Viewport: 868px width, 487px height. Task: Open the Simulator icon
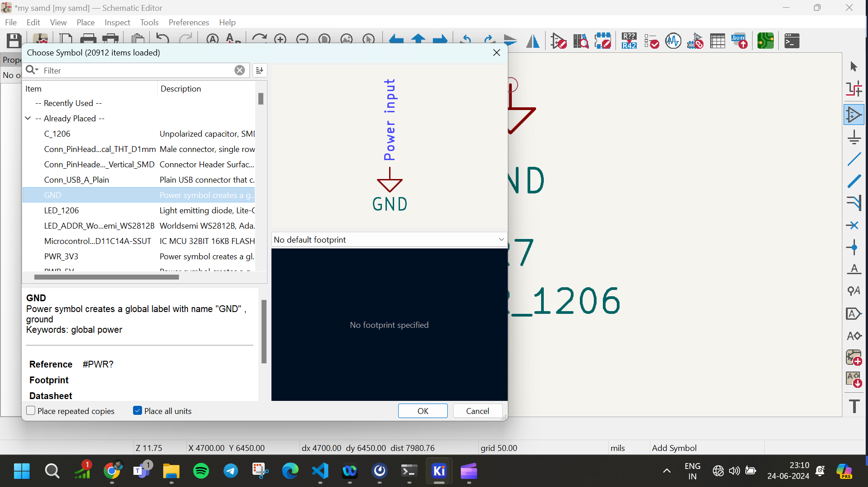coord(673,41)
